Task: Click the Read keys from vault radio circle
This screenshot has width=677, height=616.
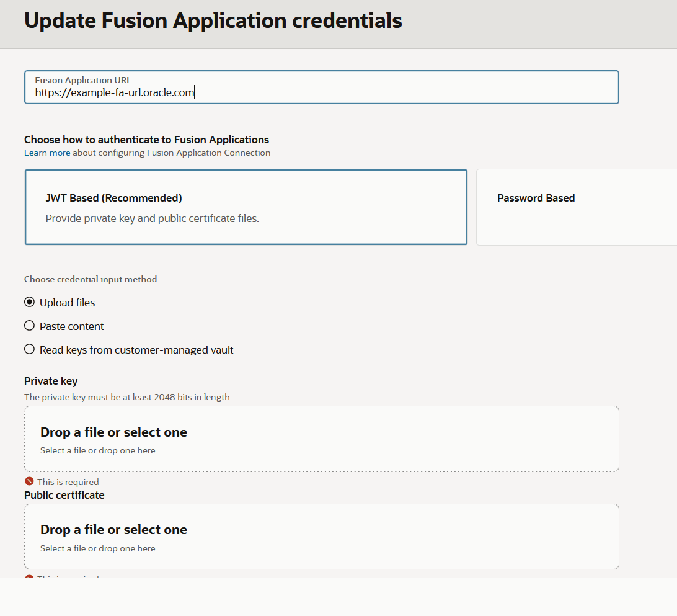Action: pyautogui.click(x=29, y=349)
